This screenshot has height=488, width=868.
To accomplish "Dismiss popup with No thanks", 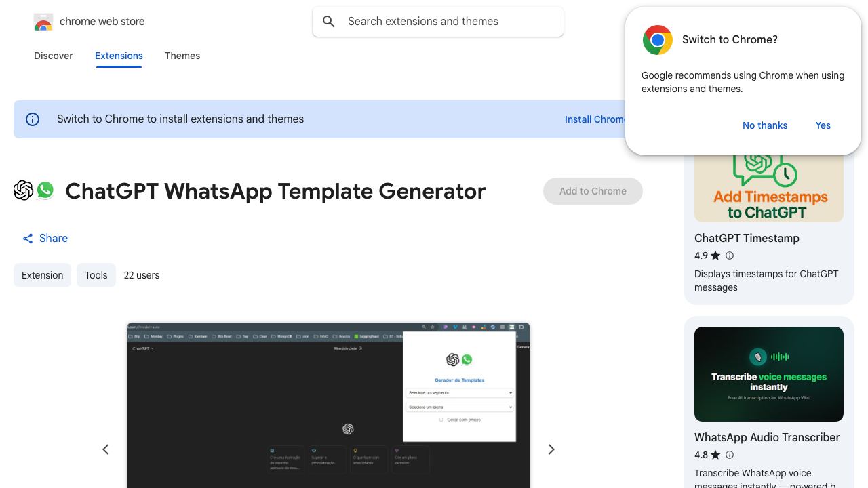I will coord(765,125).
